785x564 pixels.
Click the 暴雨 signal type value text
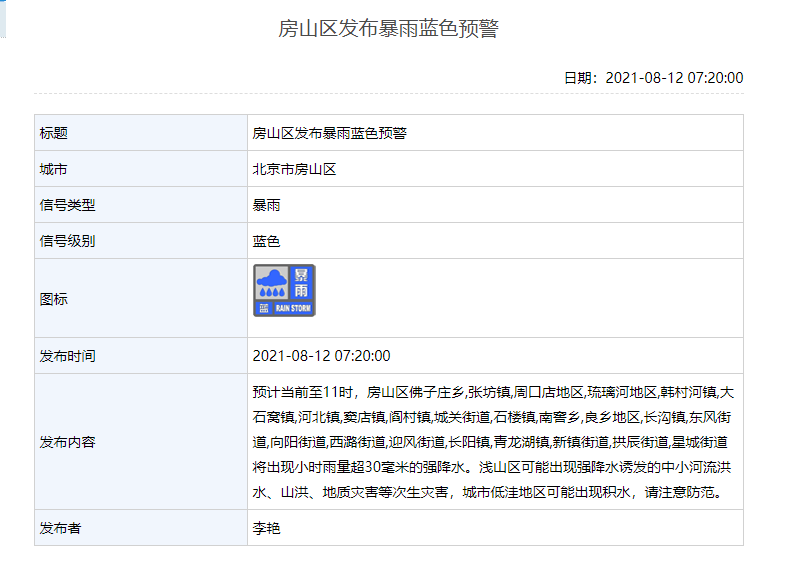(x=266, y=205)
